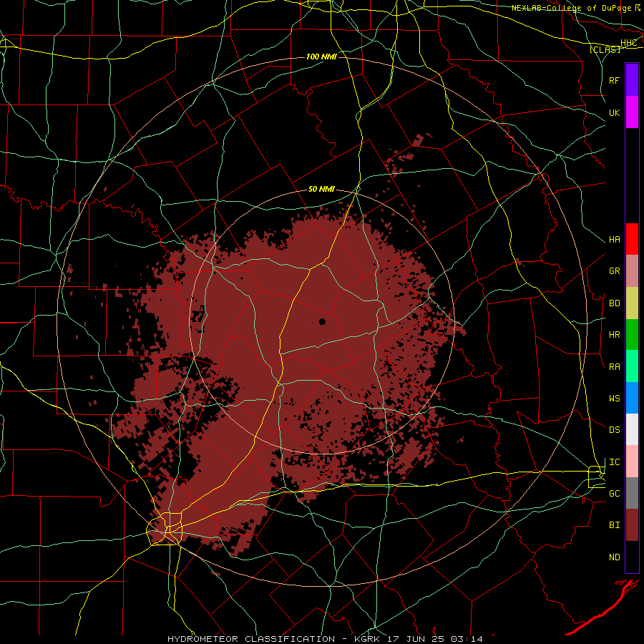Click the black radar site dot

(x=323, y=321)
